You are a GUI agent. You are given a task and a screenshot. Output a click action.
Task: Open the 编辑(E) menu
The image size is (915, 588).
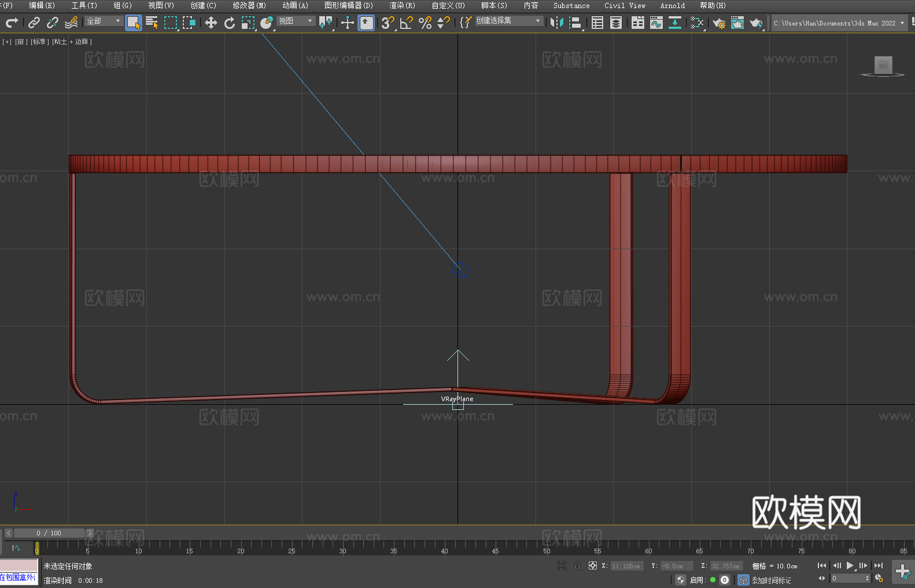coord(42,5)
